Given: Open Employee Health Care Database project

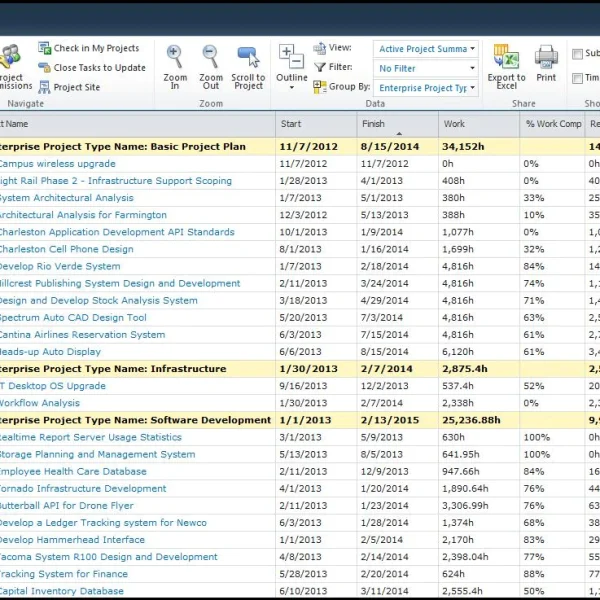Looking at the screenshot, I should [73, 471].
